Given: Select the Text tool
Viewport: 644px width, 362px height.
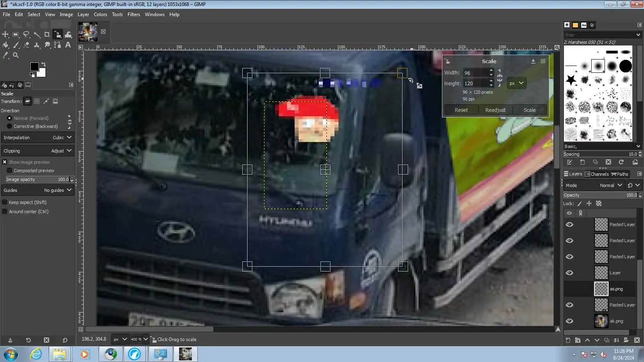Looking at the screenshot, I should (x=68, y=45).
